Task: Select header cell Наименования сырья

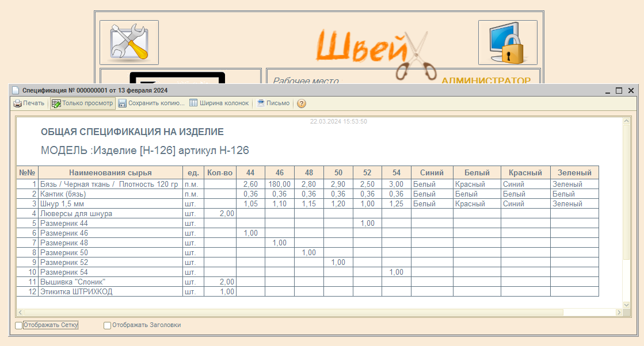Action: pos(110,172)
